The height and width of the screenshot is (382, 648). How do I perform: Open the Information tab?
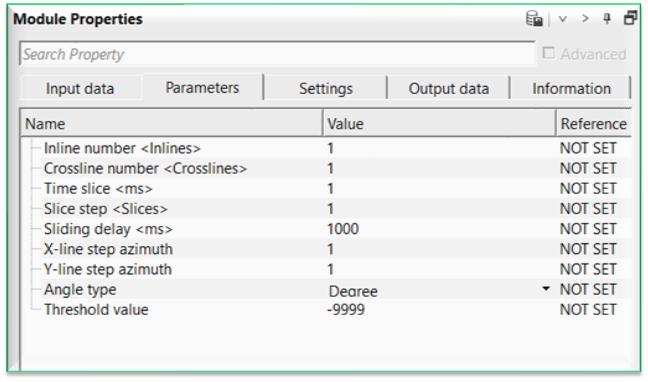(571, 88)
